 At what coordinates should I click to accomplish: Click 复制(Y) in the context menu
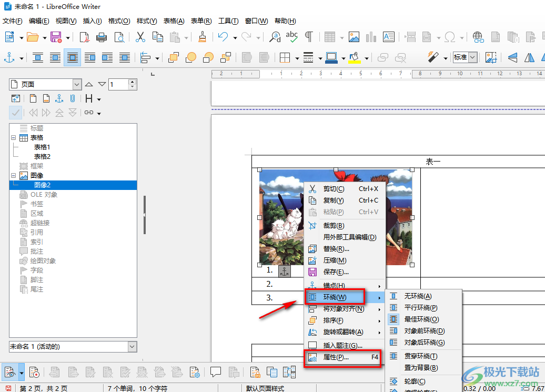[345, 200]
